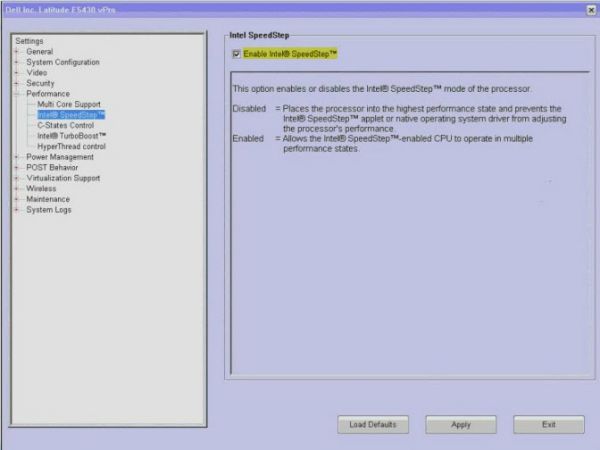
Task: Open Intel TurboBoost setting
Action: tap(72, 136)
